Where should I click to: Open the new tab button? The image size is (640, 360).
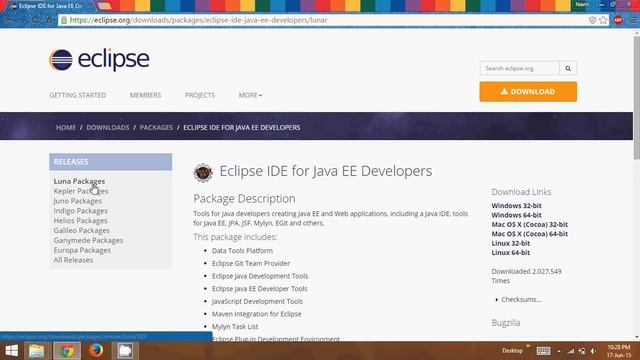click(x=104, y=6)
